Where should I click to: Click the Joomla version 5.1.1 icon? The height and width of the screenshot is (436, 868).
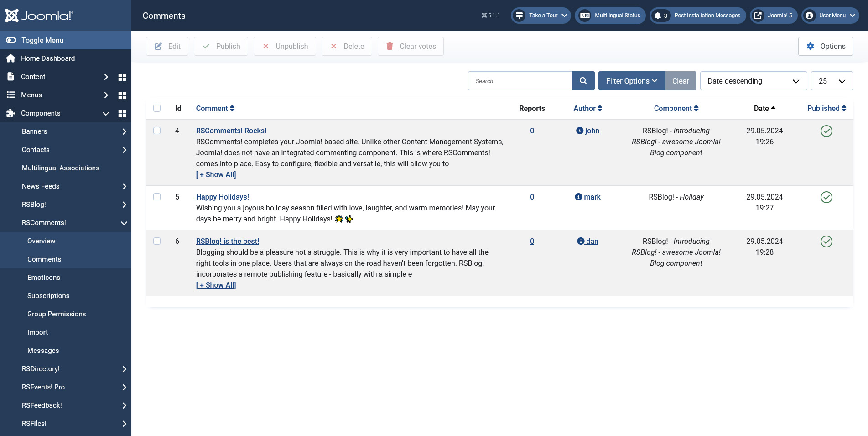(484, 16)
